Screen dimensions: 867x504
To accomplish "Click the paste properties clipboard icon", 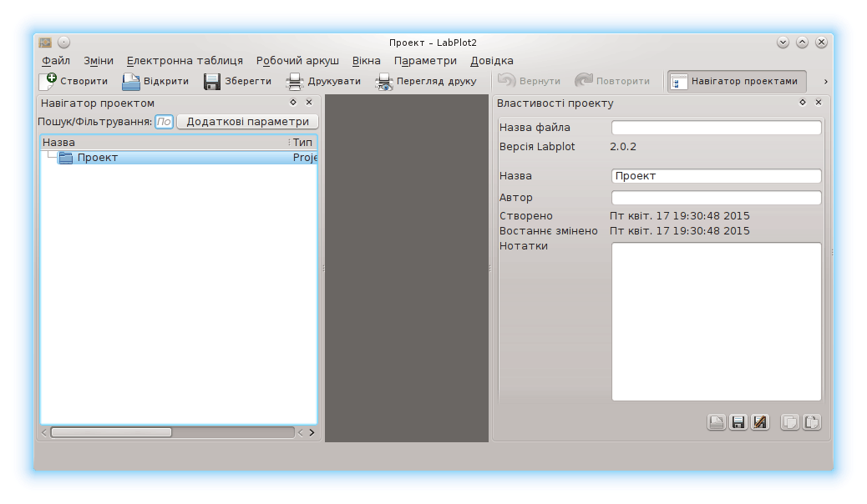I will coord(811,422).
